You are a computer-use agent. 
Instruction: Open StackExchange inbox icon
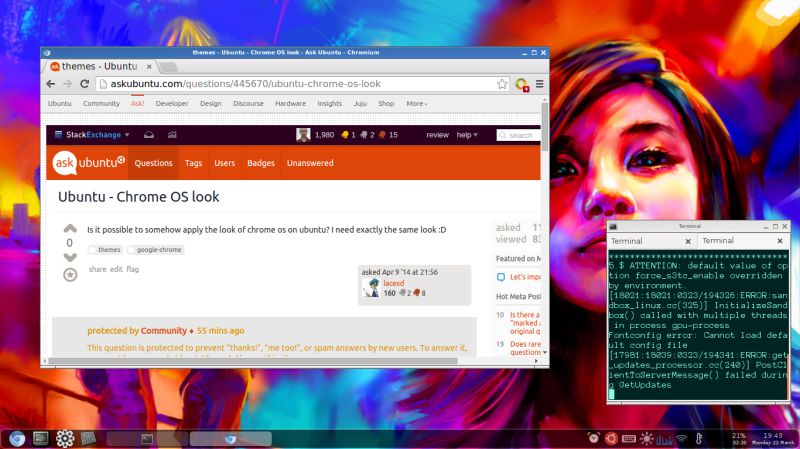[x=149, y=135]
